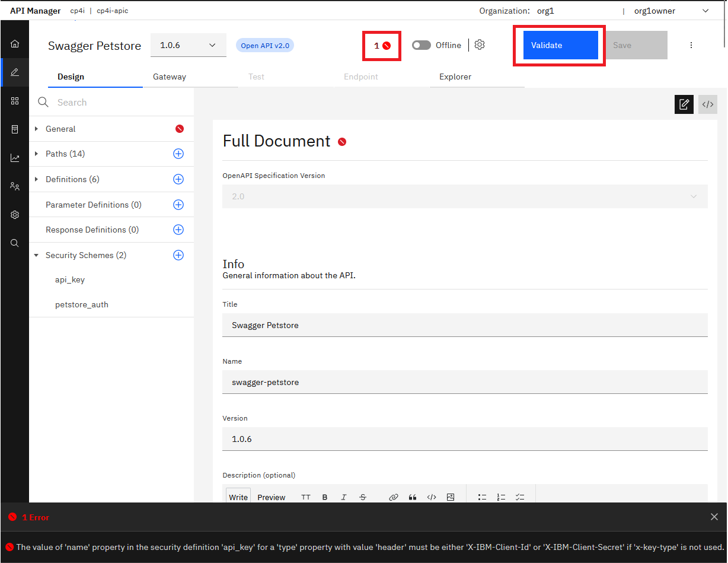Open the three-dot overflow menu
728x563 pixels.
tap(691, 45)
